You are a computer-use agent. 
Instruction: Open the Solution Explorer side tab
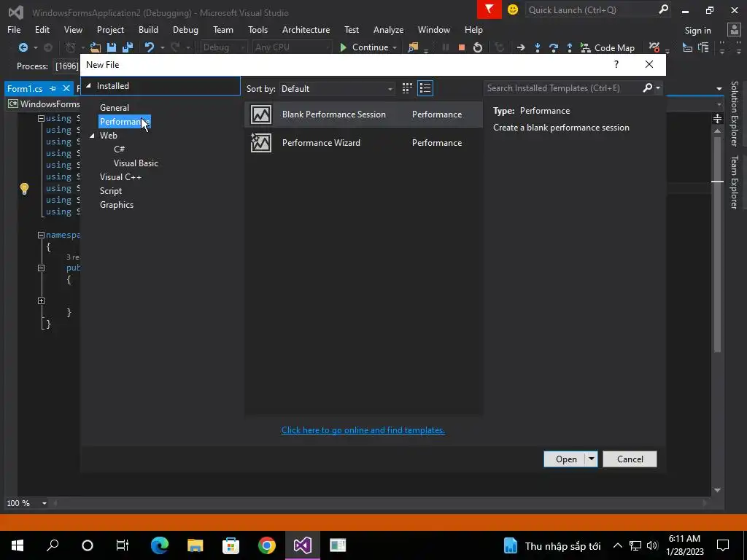coord(734,114)
